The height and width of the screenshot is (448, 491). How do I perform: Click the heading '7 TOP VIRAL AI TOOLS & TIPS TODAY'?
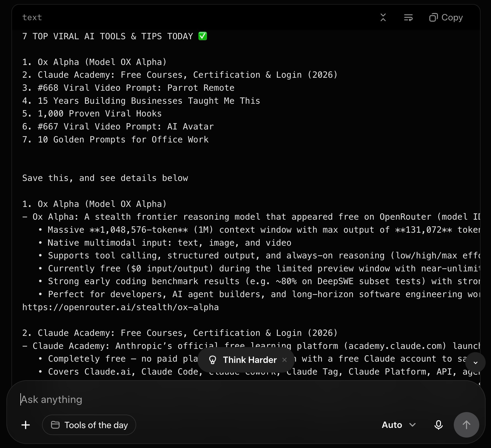pos(108,36)
